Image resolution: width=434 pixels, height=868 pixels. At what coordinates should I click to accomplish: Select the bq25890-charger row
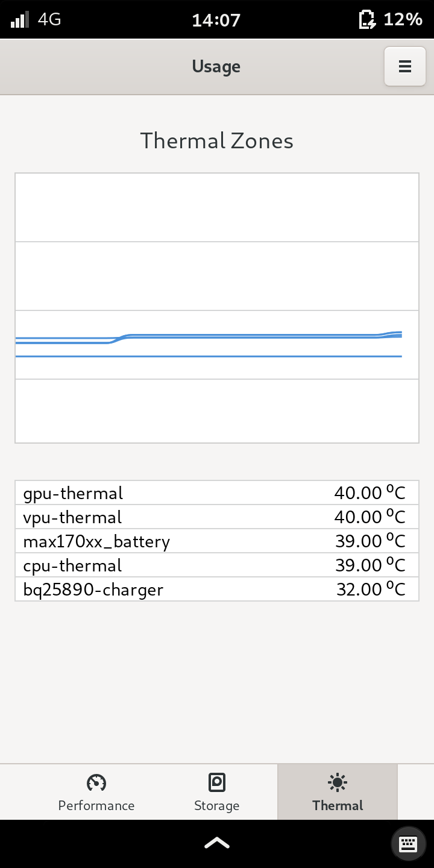tap(217, 589)
